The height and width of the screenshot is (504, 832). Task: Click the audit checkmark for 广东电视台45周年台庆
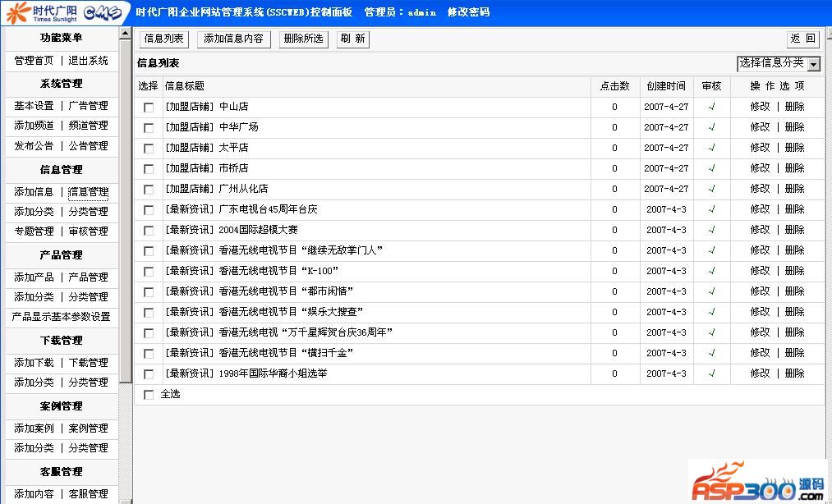coord(711,209)
